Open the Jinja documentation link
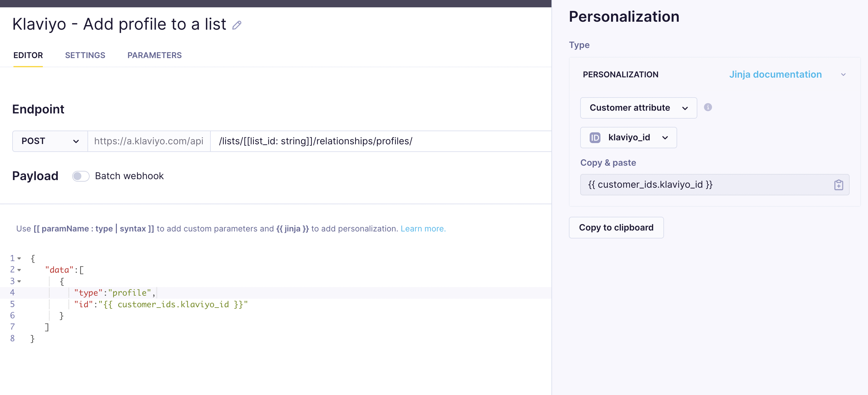 pos(775,74)
